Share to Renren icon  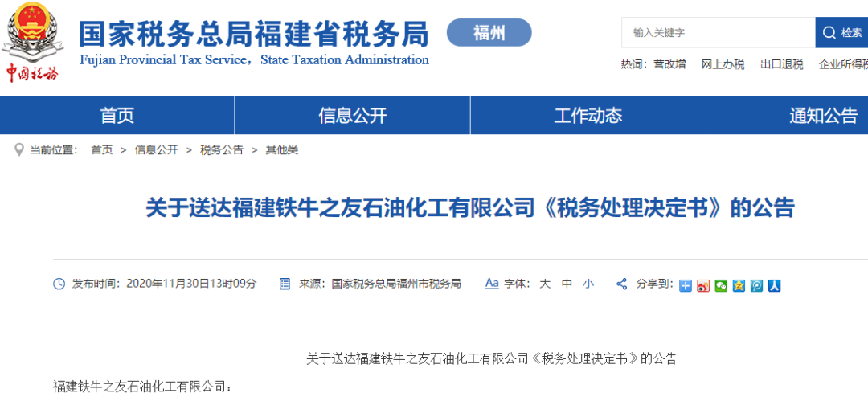pos(774,286)
